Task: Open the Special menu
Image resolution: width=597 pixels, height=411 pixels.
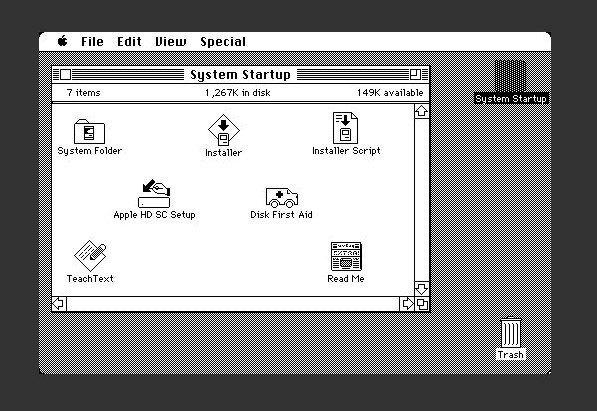Action: click(223, 42)
